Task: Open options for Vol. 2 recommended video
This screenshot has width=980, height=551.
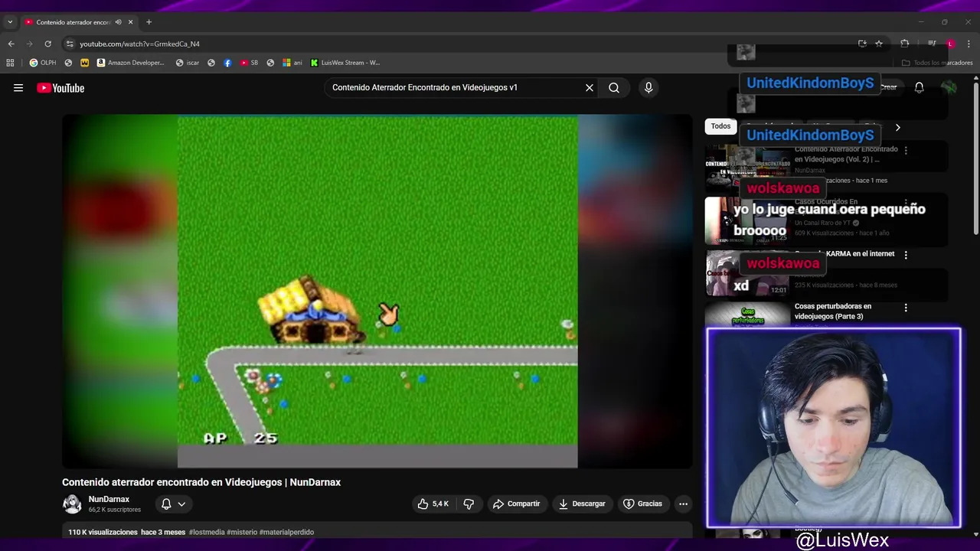Action: [906, 151]
